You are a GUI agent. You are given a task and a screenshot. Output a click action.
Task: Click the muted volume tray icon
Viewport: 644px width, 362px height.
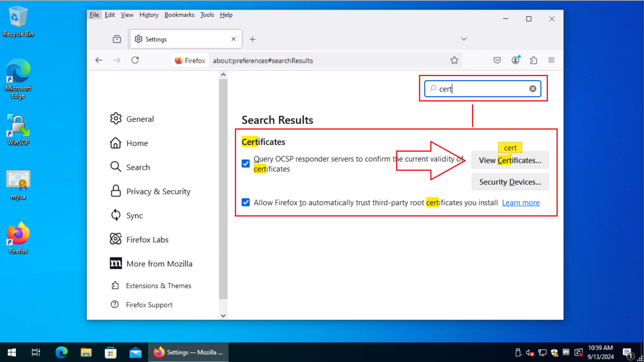(530, 353)
